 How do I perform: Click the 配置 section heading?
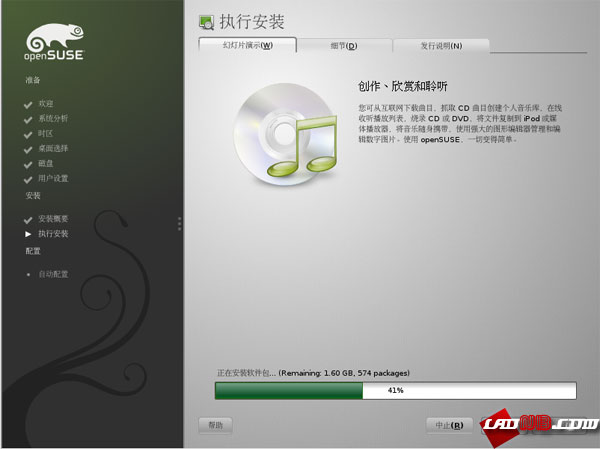pyautogui.click(x=33, y=251)
